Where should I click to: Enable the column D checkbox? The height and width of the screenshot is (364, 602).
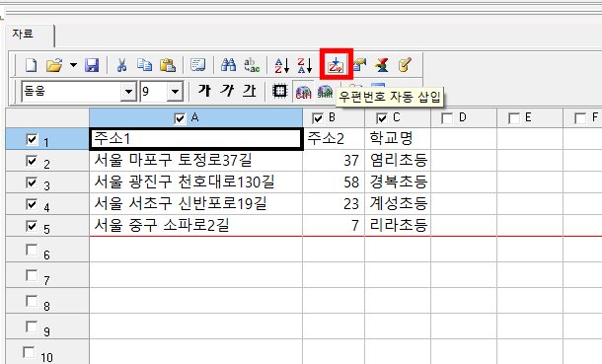[447, 118]
